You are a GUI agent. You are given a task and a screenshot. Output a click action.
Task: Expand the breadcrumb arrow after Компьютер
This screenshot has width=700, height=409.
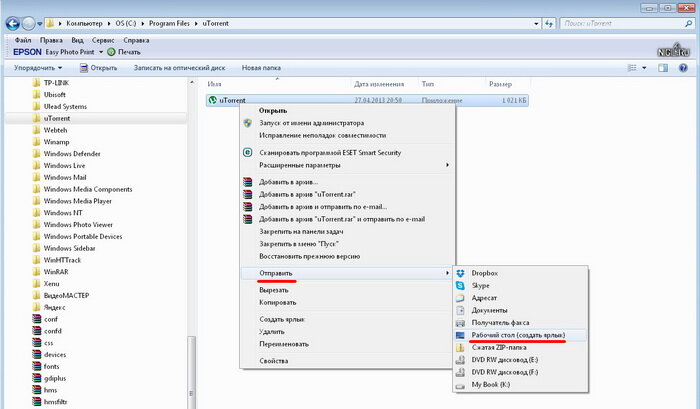[109, 23]
